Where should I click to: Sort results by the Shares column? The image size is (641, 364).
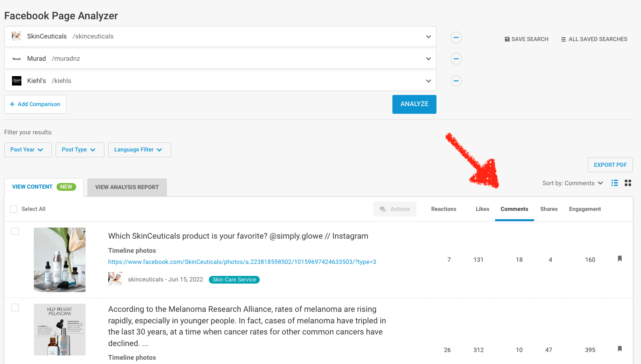click(549, 209)
